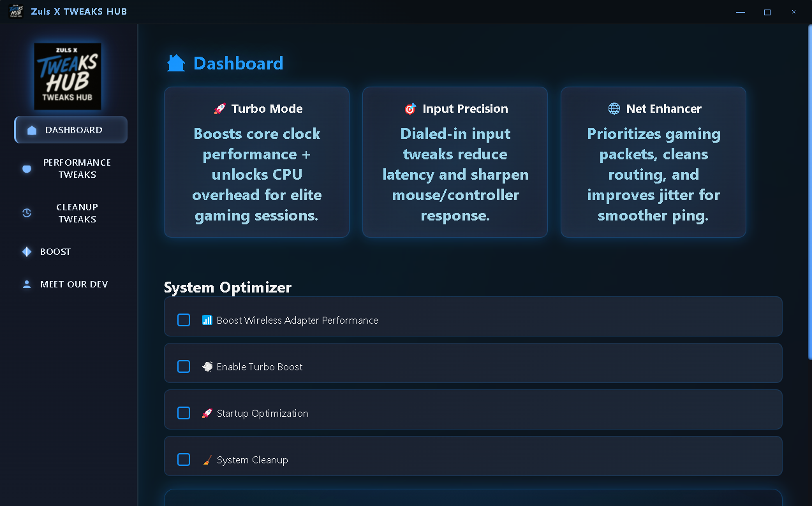Enable the Startup Optimization checkbox
Screen dimensions: 812x506
[184, 413]
